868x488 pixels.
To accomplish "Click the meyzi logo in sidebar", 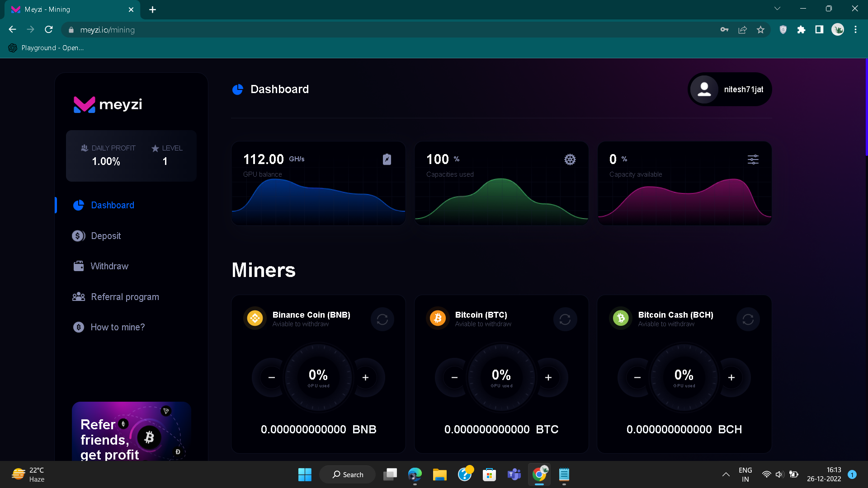I will [108, 105].
